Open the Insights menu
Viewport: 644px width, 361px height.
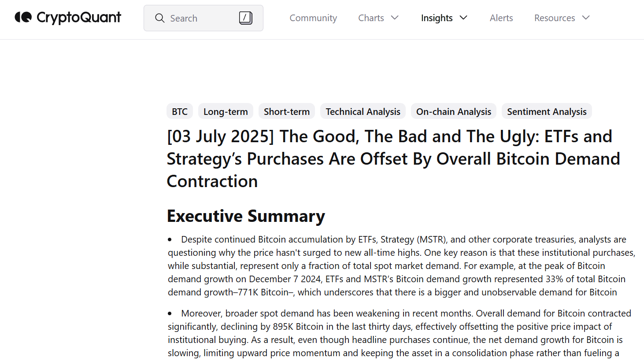coord(437,18)
